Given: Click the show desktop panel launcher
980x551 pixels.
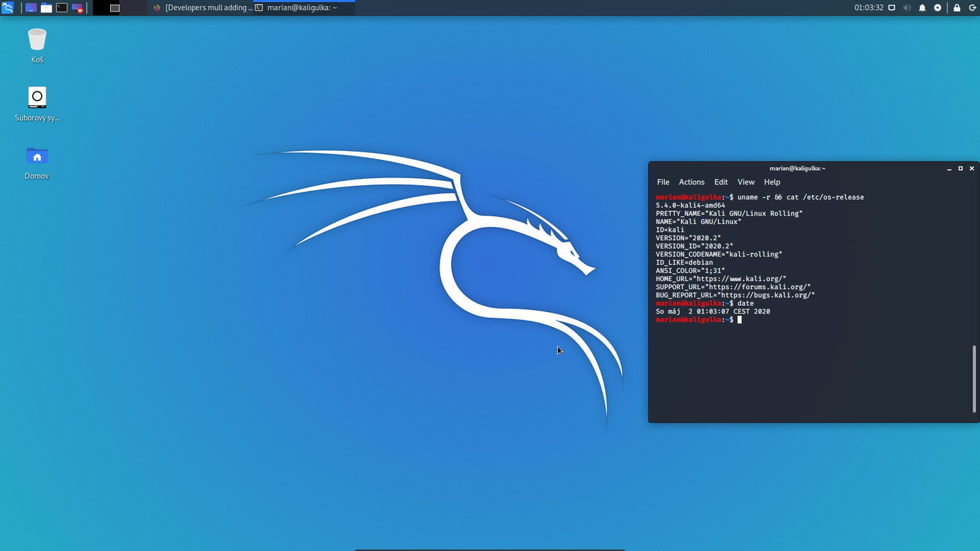Looking at the screenshot, I should 31,7.
